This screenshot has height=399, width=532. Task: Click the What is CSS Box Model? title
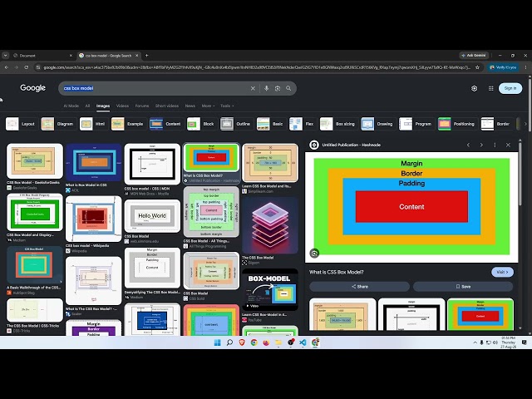tap(336, 272)
